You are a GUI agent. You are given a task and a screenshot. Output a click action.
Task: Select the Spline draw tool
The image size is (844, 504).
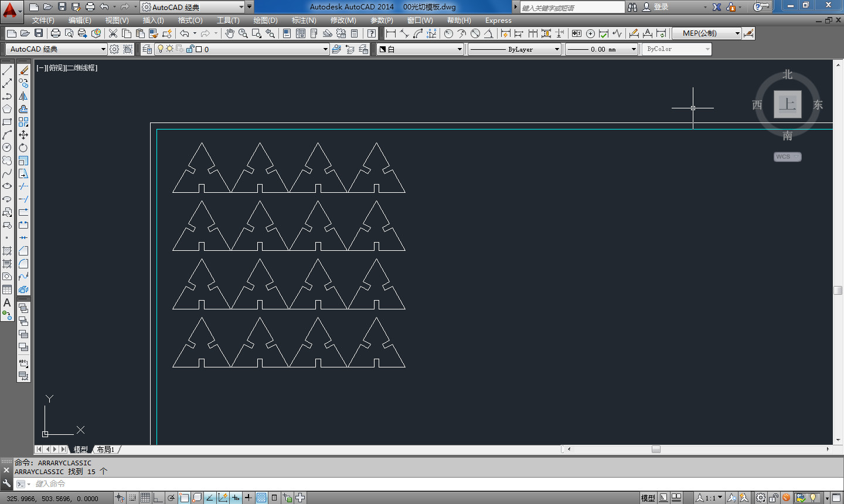[x=7, y=173]
